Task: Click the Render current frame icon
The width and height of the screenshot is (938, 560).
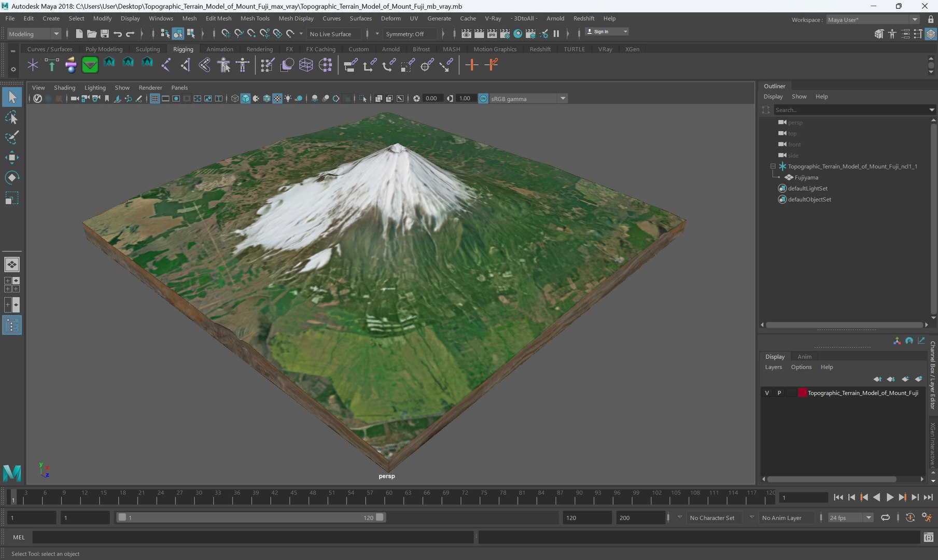Action: (480, 34)
